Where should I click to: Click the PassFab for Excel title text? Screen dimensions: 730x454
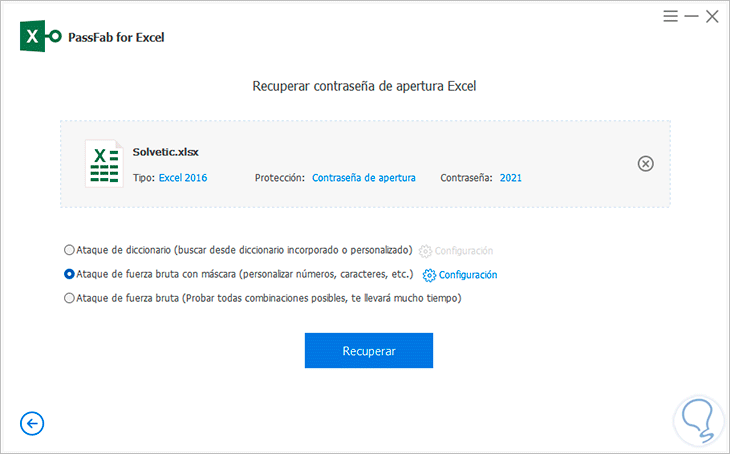(x=116, y=37)
